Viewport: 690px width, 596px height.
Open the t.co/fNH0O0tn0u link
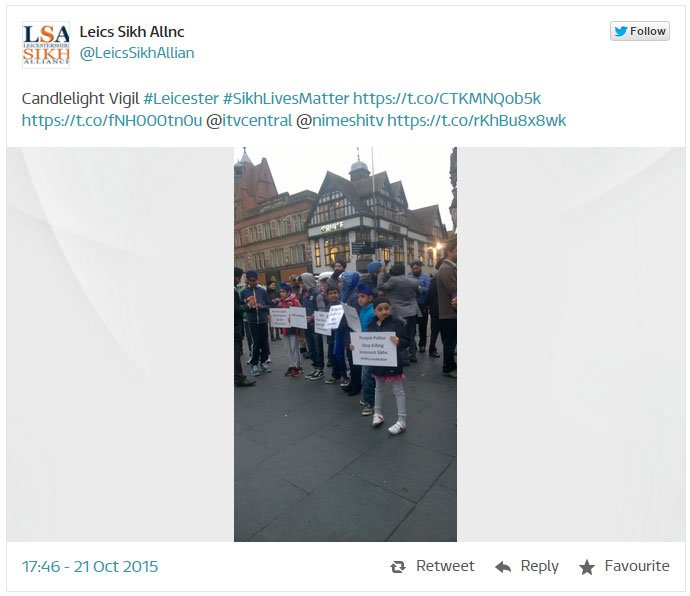112,121
